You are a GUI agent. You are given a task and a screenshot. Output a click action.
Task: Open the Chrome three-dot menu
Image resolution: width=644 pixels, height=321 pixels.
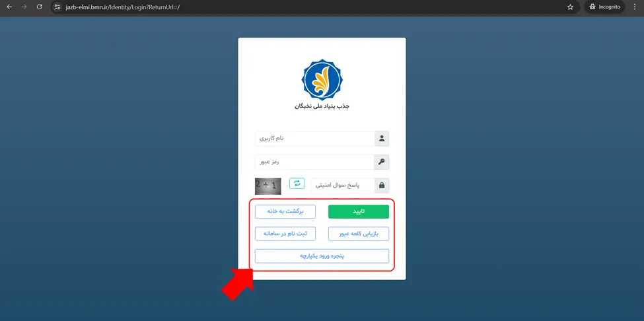coord(635,7)
